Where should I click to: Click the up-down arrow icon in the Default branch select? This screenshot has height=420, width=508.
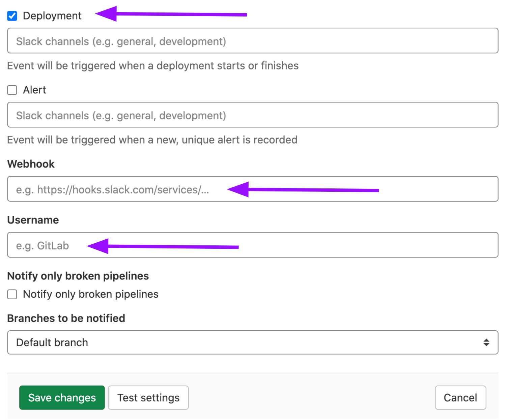tap(486, 342)
